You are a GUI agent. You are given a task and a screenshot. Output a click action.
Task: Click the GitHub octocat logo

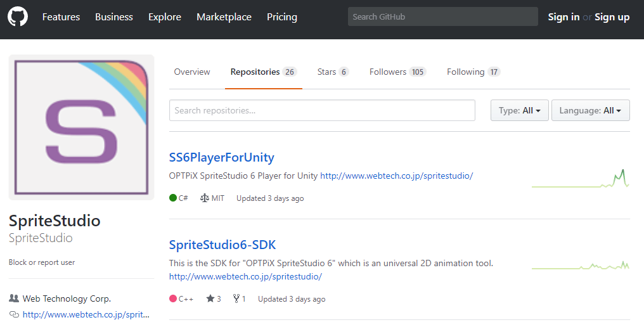tap(18, 17)
